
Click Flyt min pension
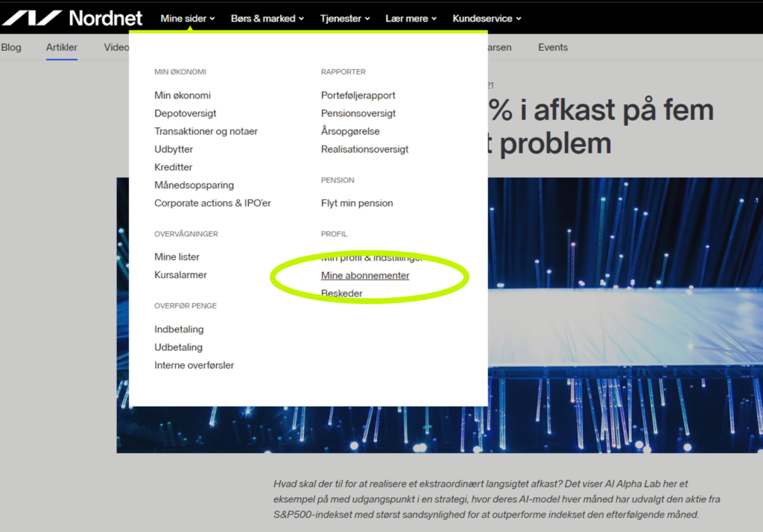click(357, 203)
